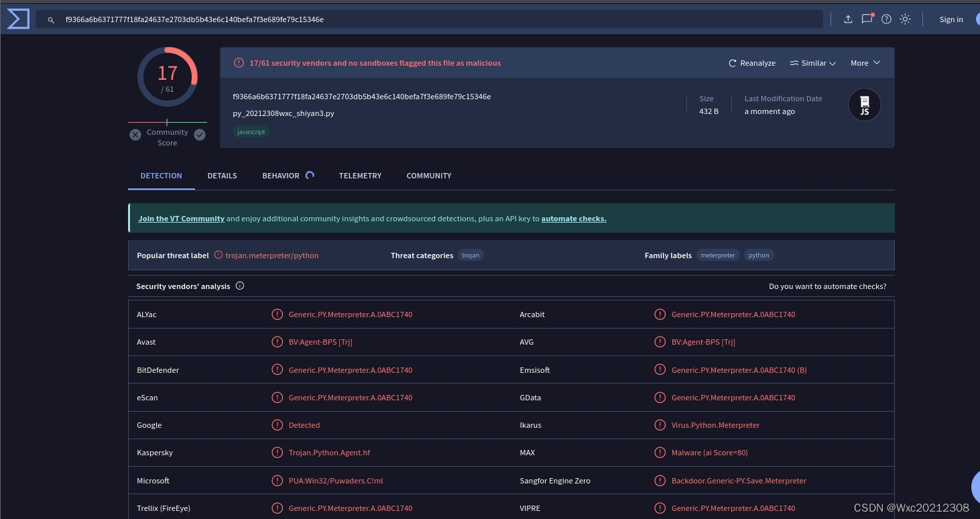Click alert icon beside Popular threat label value
The height and width of the screenshot is (519, 980).
[x=219, y=255]
